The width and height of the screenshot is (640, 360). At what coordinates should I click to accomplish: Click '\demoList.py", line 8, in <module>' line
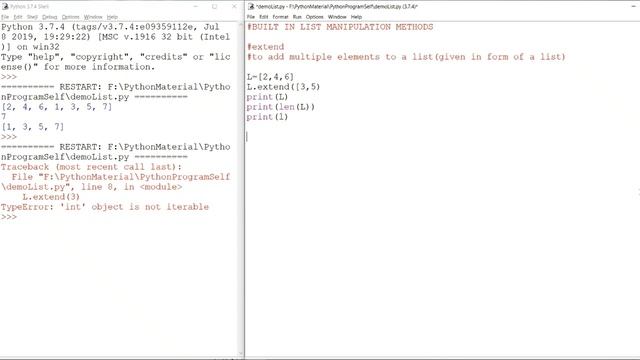tap(91, 187)
